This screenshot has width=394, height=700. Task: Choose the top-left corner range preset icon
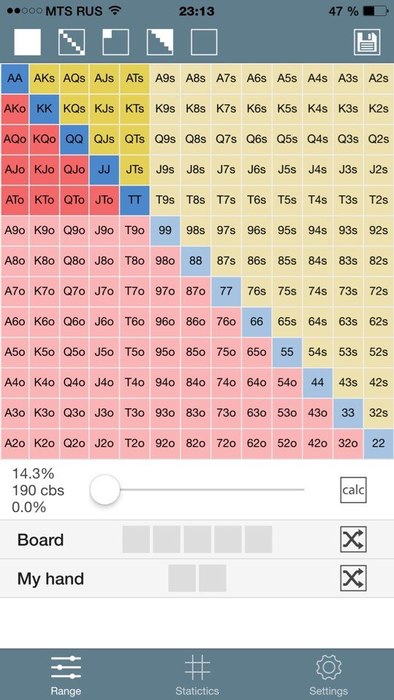pyautogui.click(x=116, y=42)
